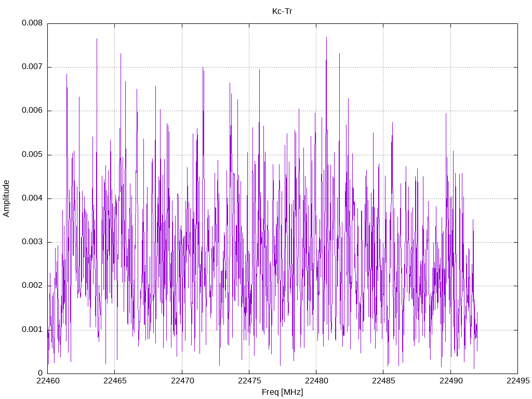Select the 'Amplitude' y-axis label

[6, 198]
